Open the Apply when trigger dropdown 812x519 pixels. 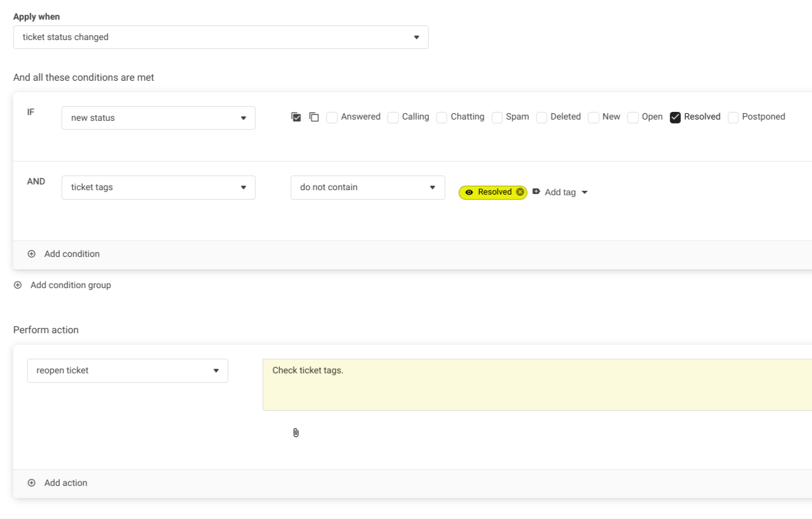(220, 37)
